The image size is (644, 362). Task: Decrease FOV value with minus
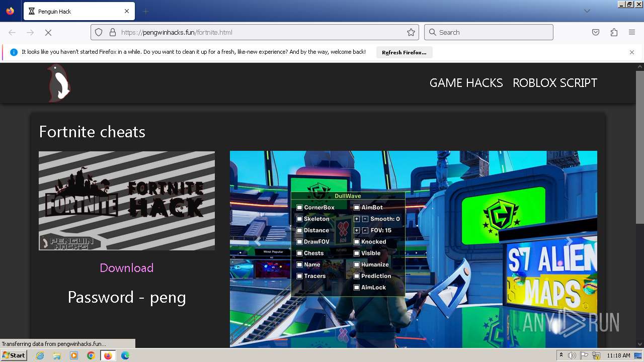[365, 231]
